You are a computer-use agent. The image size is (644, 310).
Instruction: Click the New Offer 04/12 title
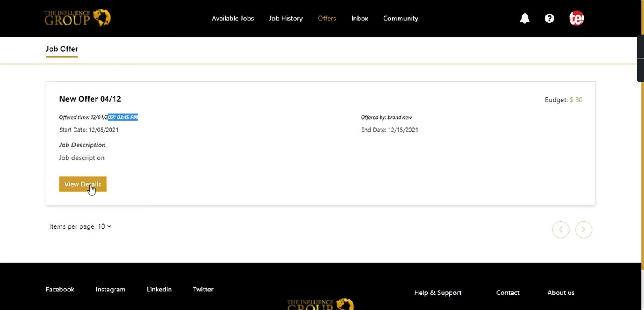pyautogui.click(x=90, y=99)
